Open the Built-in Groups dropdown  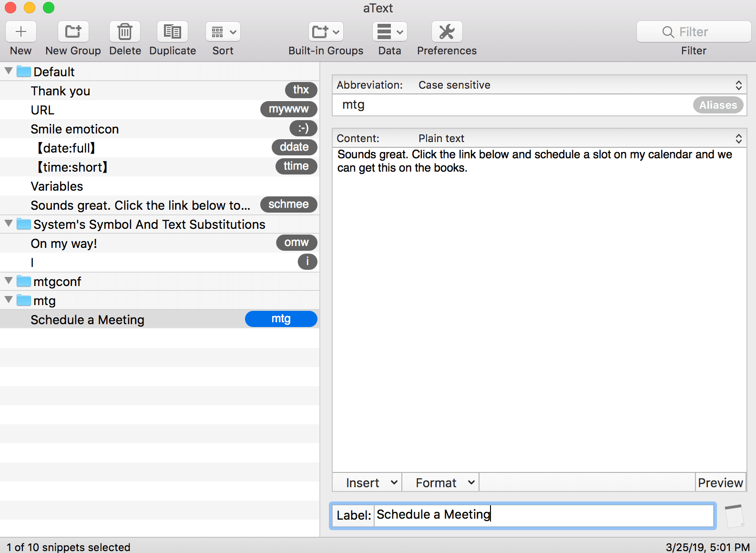(326, 32)
